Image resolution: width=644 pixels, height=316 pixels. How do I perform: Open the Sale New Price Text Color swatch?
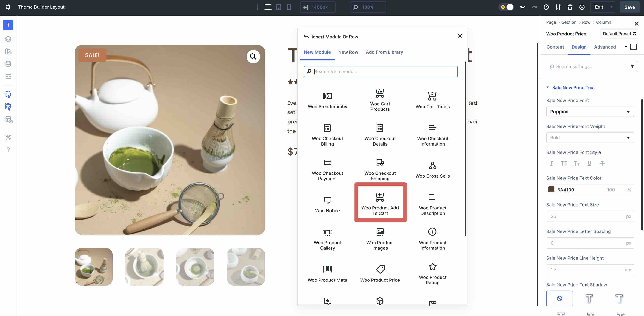click(x=551, y=190)
